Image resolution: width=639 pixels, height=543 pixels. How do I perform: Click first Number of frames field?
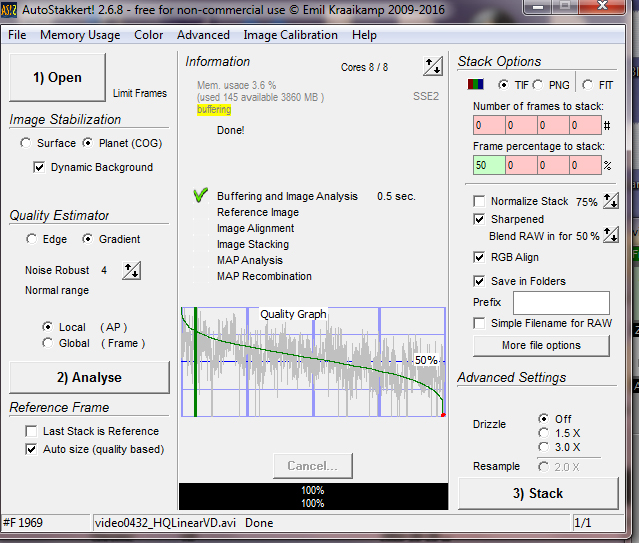tap(489, 125)
